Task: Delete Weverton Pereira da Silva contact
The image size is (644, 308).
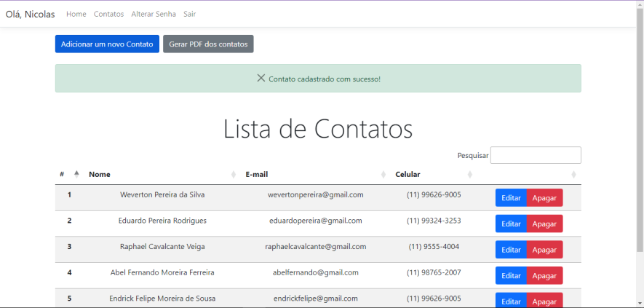Action: coord(544,198)
